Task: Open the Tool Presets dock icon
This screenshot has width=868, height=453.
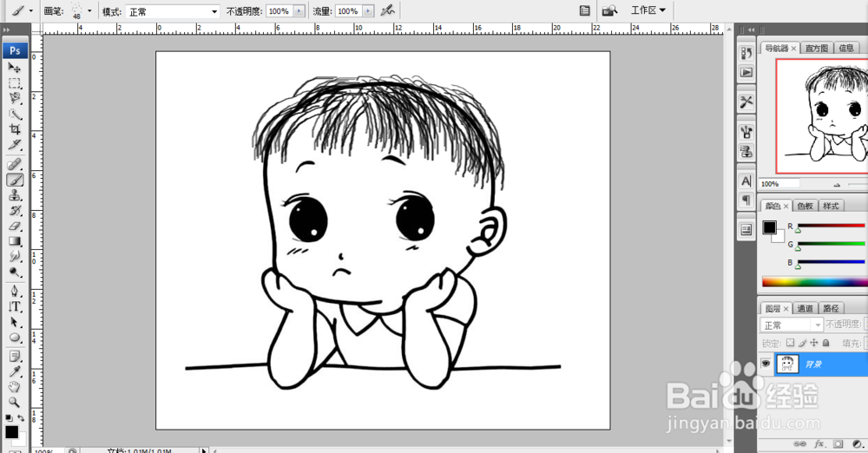Action: [x=746, y=102]
